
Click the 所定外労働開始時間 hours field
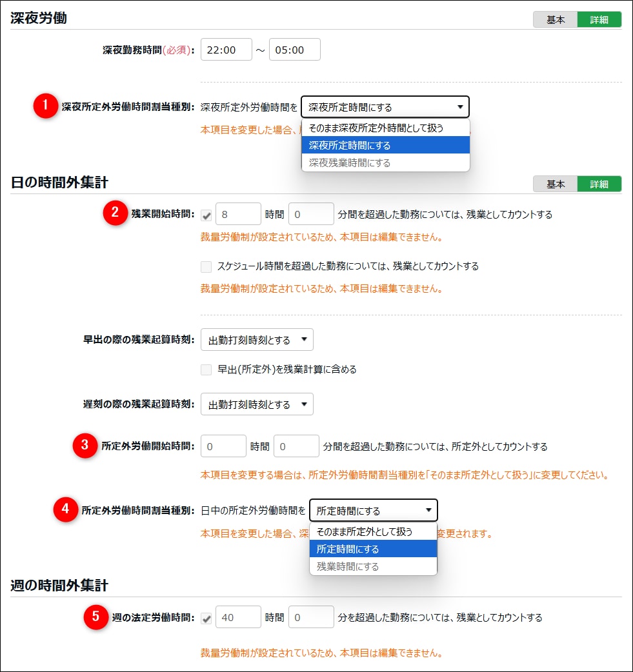223,446
